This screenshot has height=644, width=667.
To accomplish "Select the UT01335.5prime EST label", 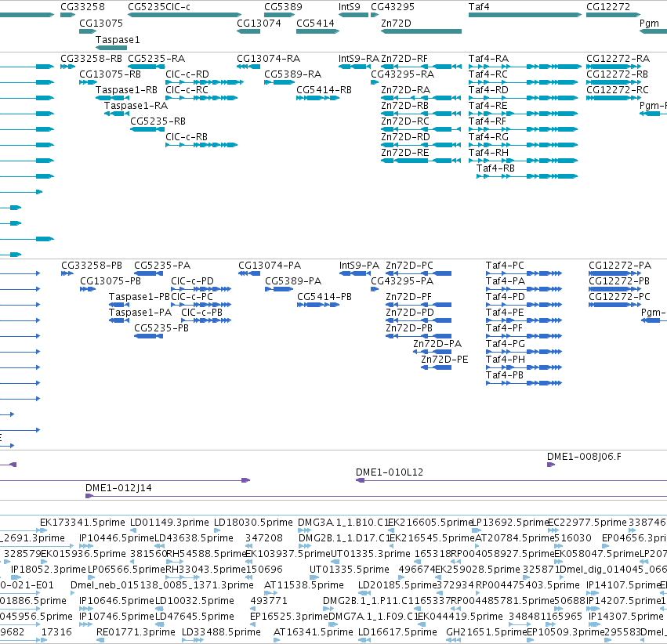I will point(350,570).
